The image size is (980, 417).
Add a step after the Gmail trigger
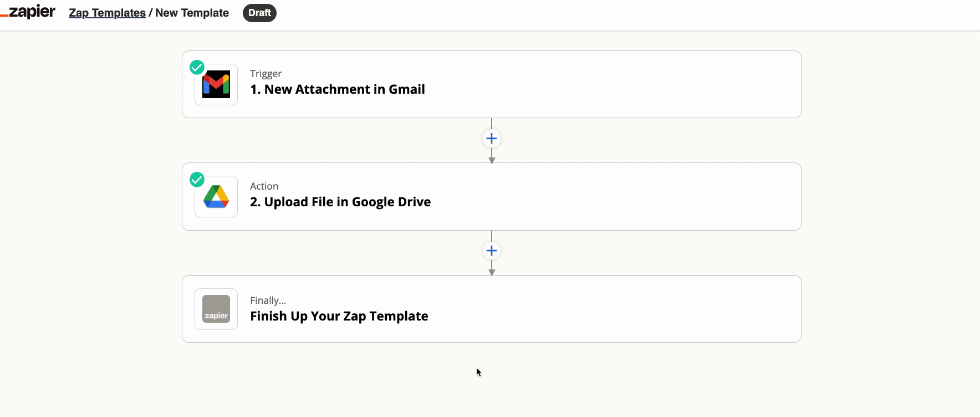492,139
